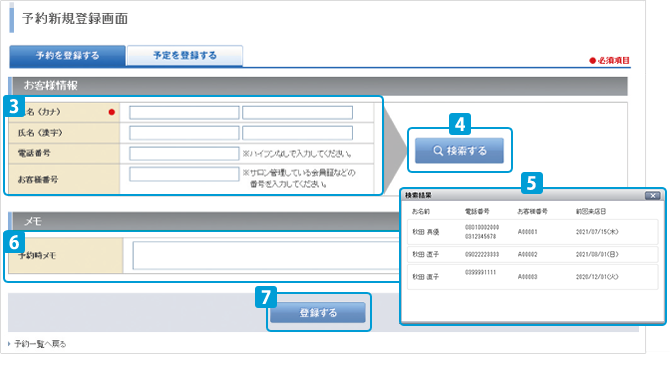This screenshot has height=370, width=670.
Task: Select the search result row with A00002
Action: coord(532,254)
